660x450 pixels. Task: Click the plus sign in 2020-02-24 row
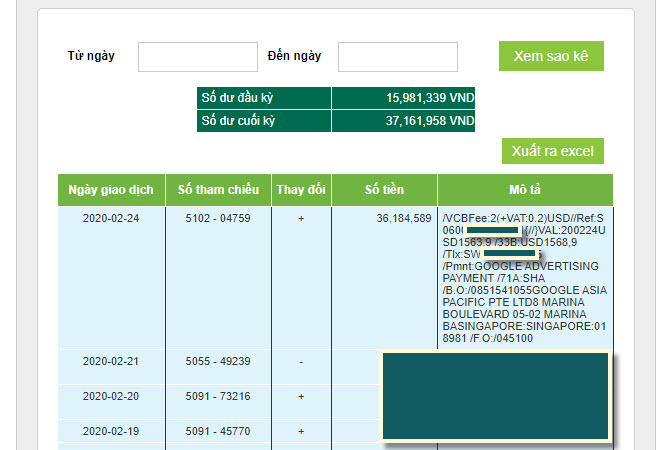tap(301, 218)
